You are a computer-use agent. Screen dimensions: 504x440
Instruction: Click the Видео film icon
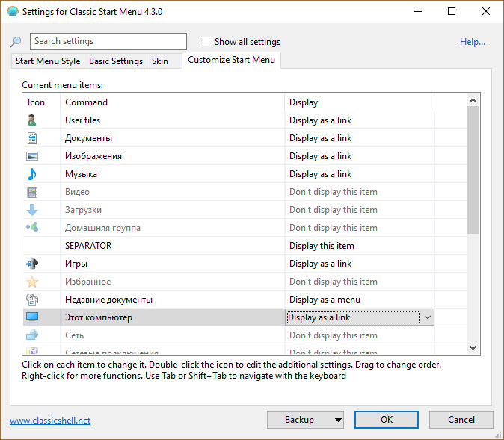[x=32, y=192]
